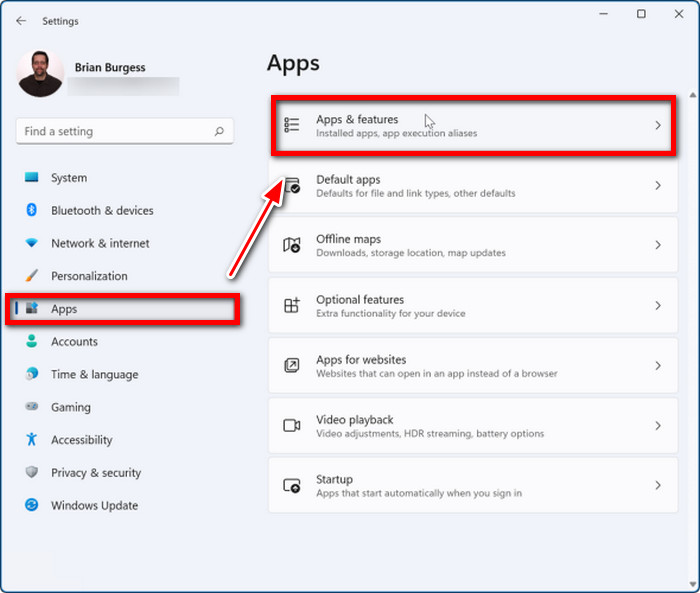Click scrollbar down arrow

coord(692,585)
